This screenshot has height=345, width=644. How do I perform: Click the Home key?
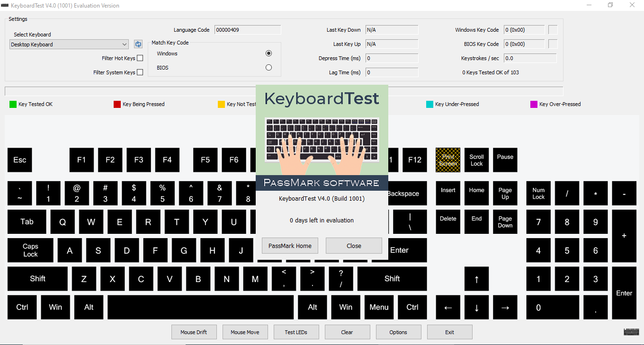pyautogui.click(x=476, y=193)
